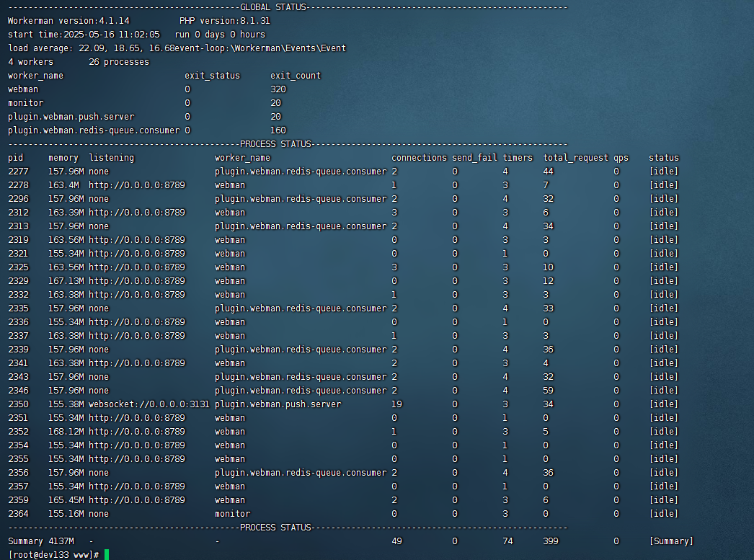This screenshot has height=560, width=754.
Task: Click memory 155.16M for pid 2364
Action: click(x=66, y=514)
